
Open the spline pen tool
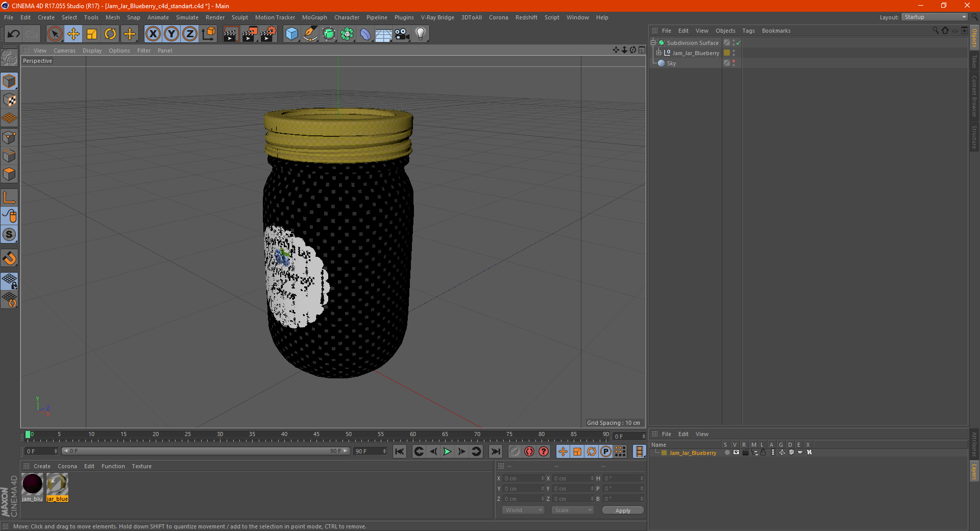[310, 34]
